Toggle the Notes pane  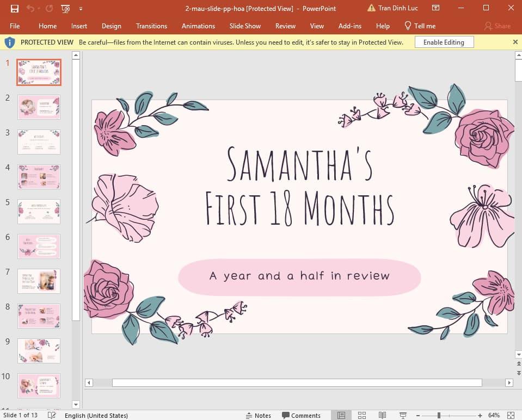259,415
